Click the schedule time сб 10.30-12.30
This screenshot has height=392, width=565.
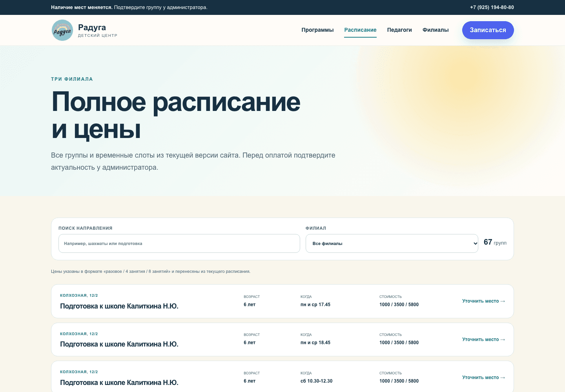click(316, 381)
